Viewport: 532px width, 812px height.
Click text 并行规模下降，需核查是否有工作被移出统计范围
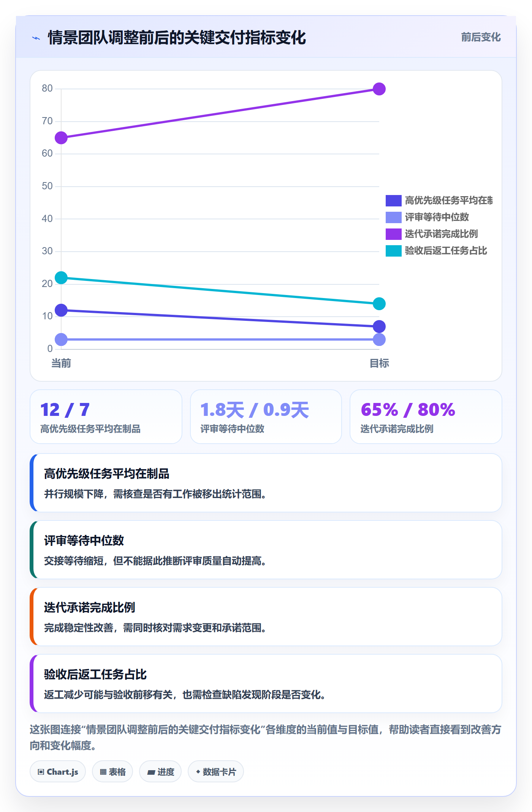(155, 494)
